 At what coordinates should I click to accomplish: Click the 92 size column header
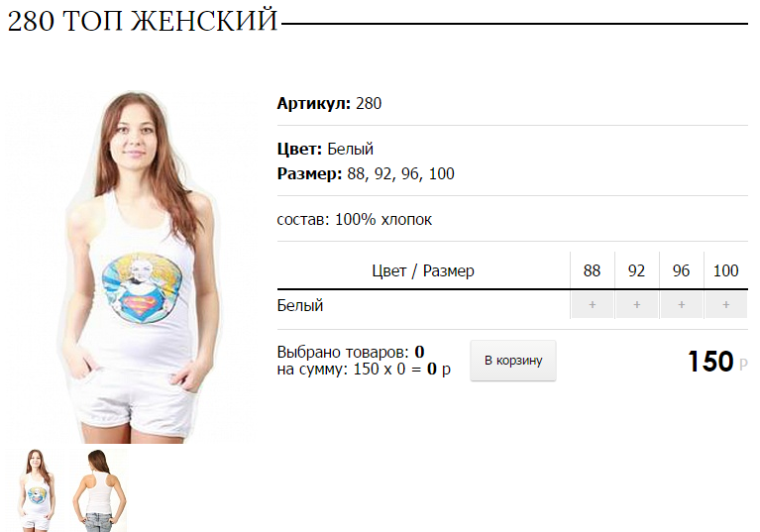coord(636,270)
